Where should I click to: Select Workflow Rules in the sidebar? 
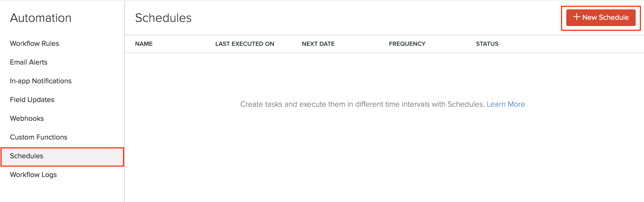(x=34, y=43)
